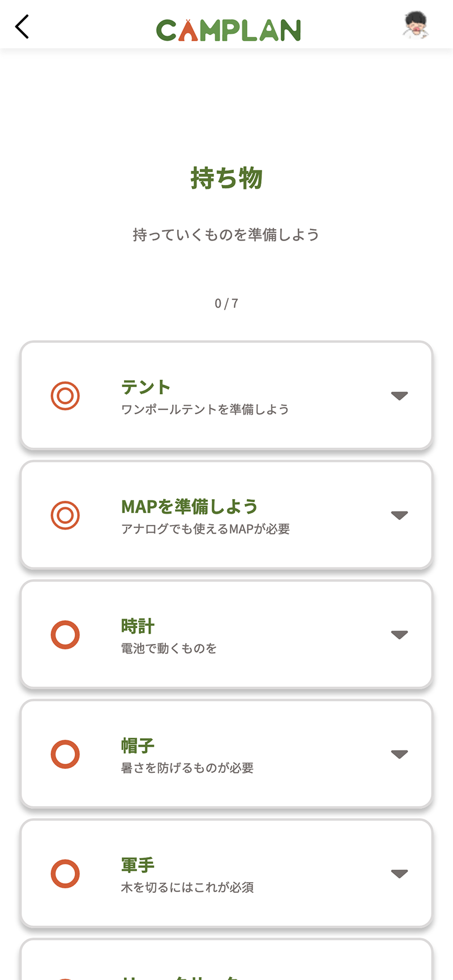The height and width of the screenshot is (980, 453).
Task: Select the MAPを準備しよう title text
Action: pyautogui.click(x=189, y=506)
